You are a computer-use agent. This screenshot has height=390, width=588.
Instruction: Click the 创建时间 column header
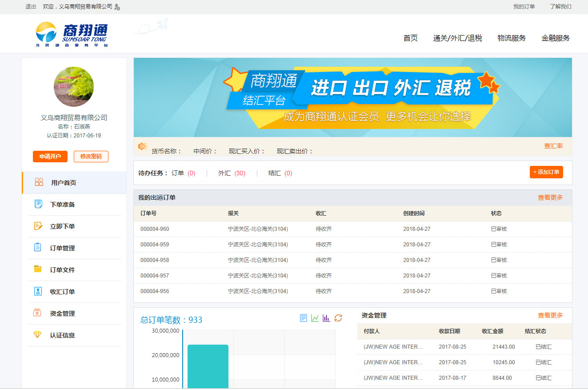(x=414, y=213)
